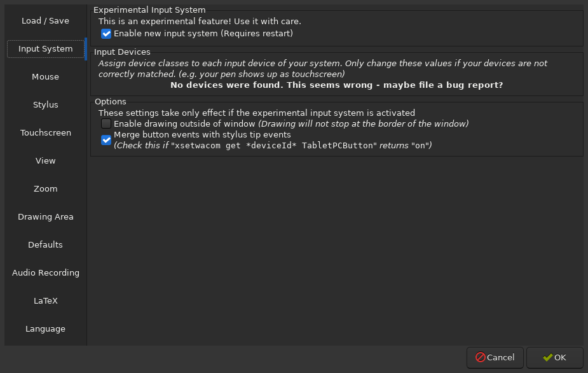Screen dimensions: 588x373
Task: Click the green checkmark icon on OK
Action: coord(547,357)
